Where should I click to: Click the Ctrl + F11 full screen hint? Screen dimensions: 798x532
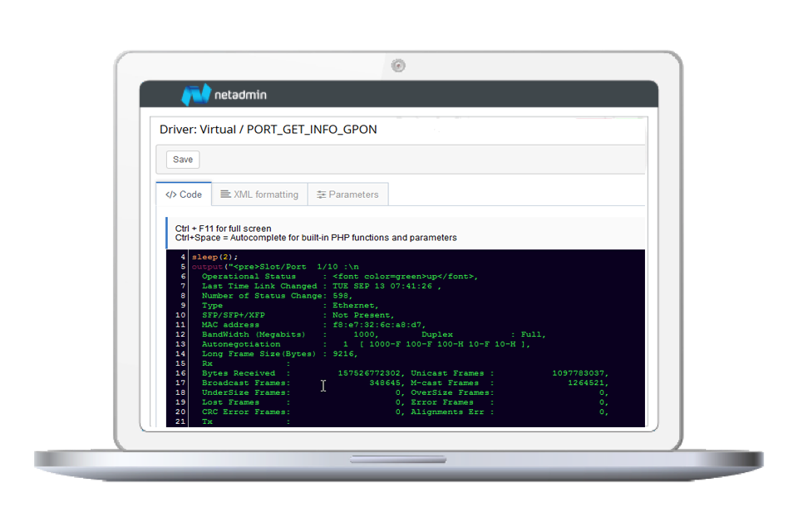(x=223, y=229)
